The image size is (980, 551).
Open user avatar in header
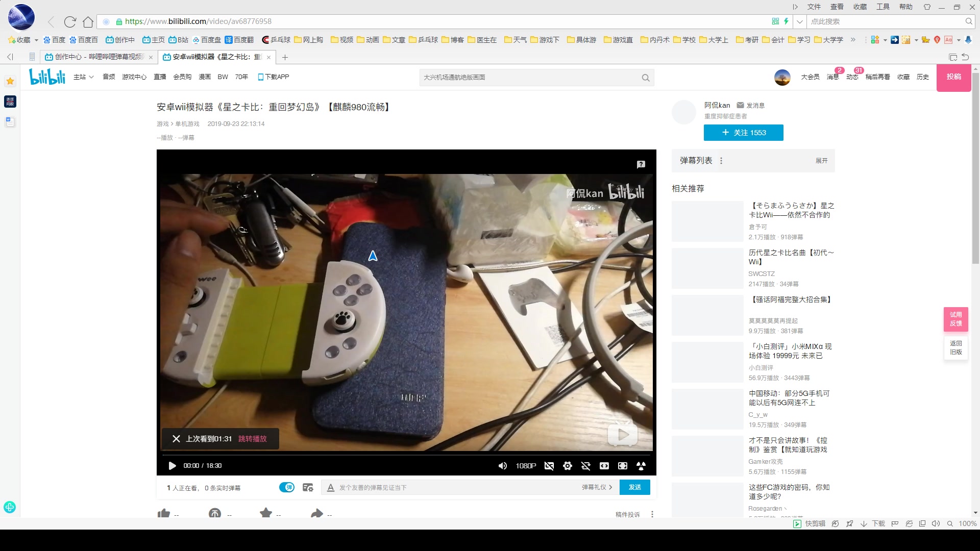[782, 78]
